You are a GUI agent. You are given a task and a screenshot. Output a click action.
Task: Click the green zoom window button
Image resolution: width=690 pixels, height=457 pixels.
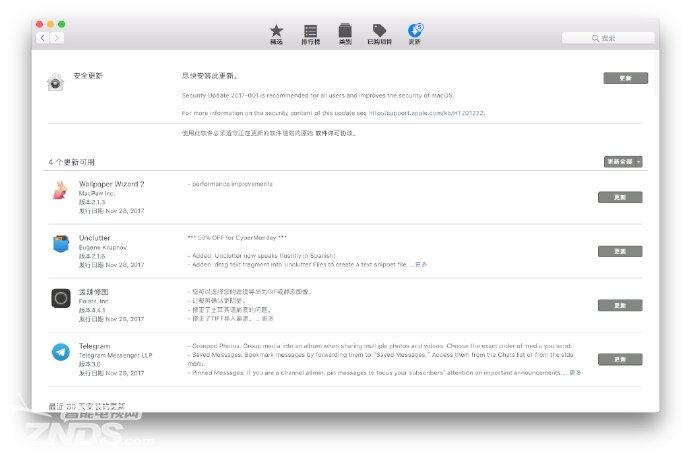[x=62, y=24]
